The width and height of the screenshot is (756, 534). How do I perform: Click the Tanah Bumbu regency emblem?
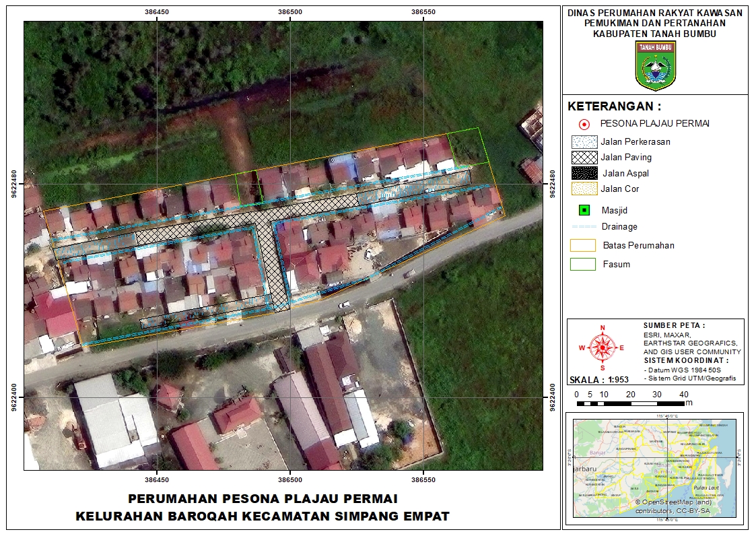coord(655,65)
